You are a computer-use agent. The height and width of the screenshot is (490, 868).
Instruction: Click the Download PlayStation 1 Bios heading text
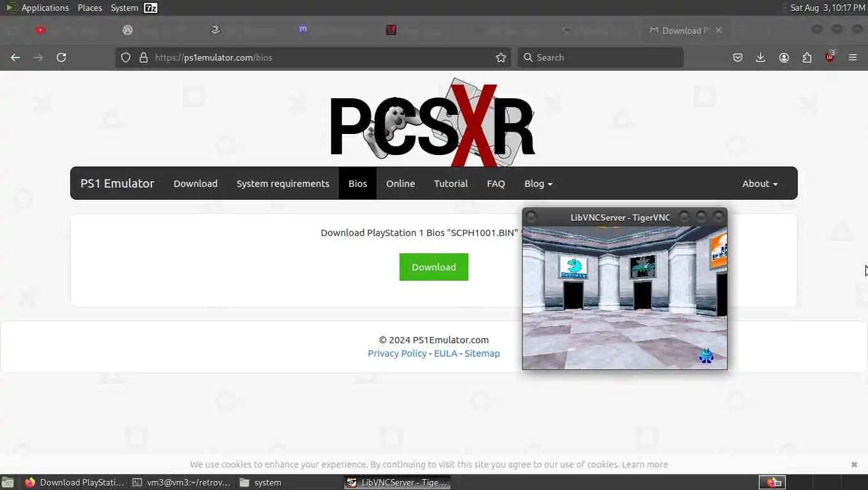[x=419, y=233]
